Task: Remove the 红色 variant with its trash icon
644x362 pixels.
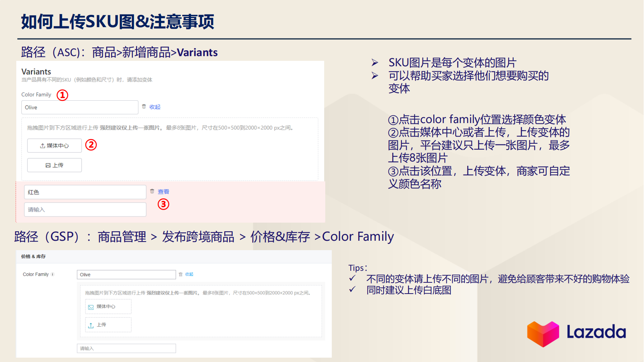Action: tap(152, 191)
